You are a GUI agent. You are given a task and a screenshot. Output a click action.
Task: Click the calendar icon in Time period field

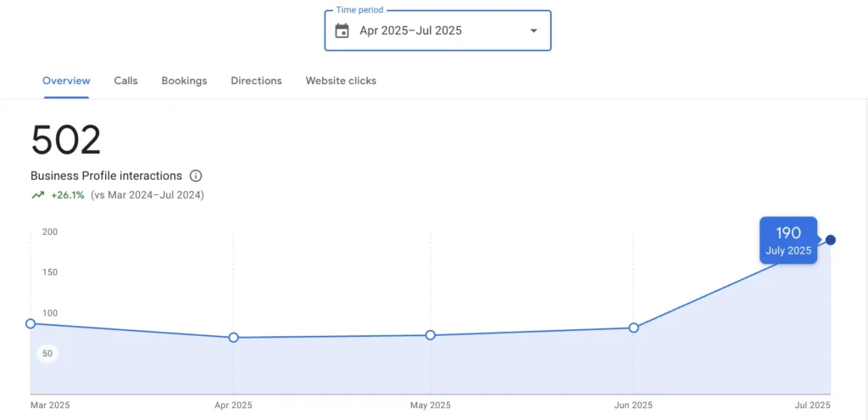tap(342, 31)
